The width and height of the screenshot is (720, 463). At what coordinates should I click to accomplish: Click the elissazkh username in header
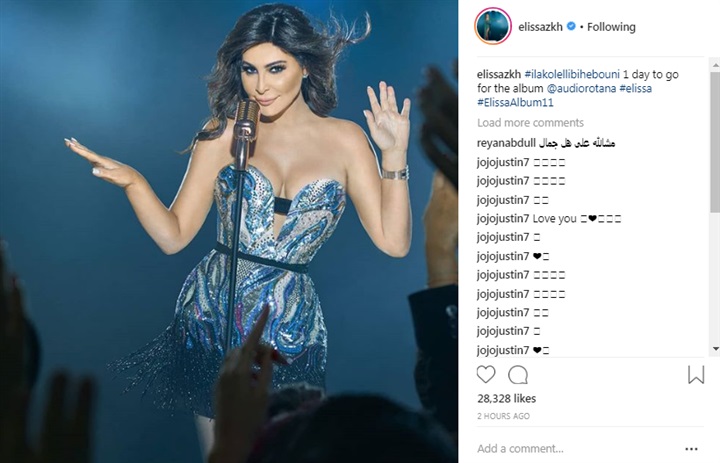tap(540, 27)
